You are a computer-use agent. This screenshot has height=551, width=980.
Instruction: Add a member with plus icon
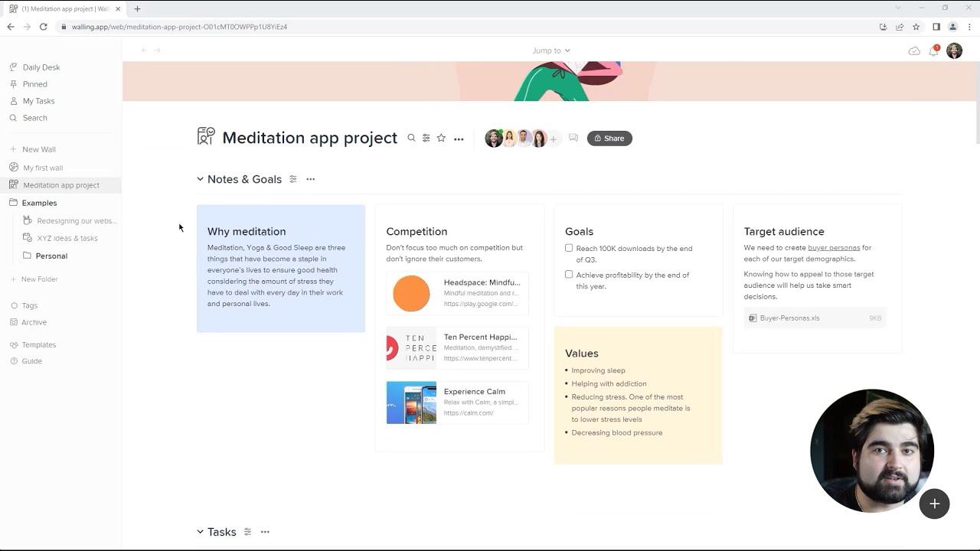[x=553, y=139]
